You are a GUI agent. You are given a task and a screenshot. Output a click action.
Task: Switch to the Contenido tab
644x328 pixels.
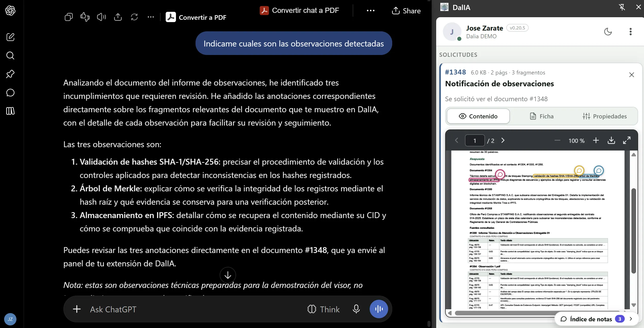coord(478,116)
